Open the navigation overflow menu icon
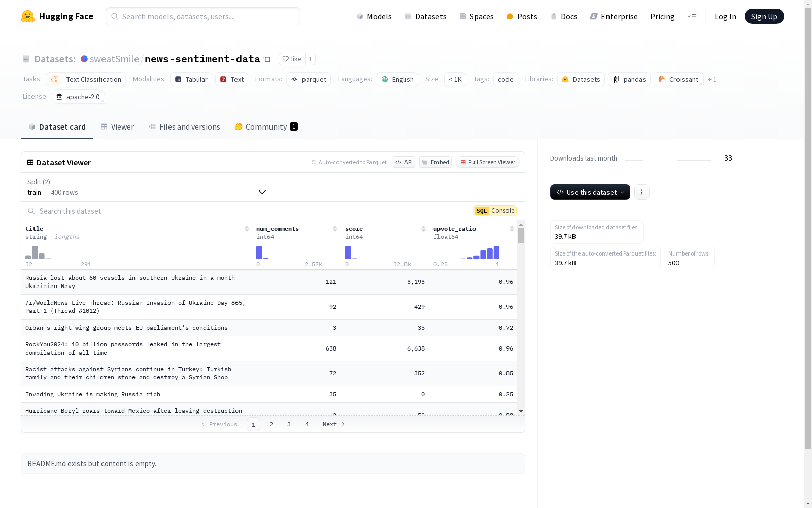 coord(692,16)
